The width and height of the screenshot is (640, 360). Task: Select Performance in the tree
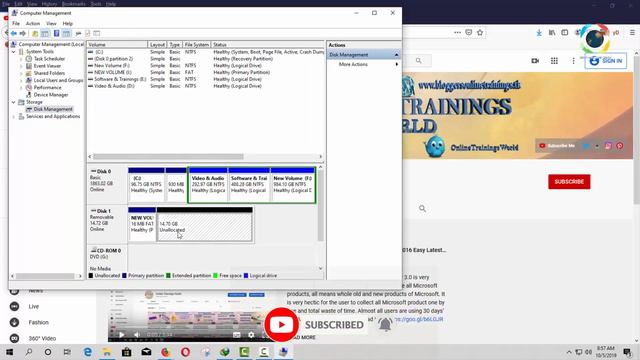[x=47, y=87]
